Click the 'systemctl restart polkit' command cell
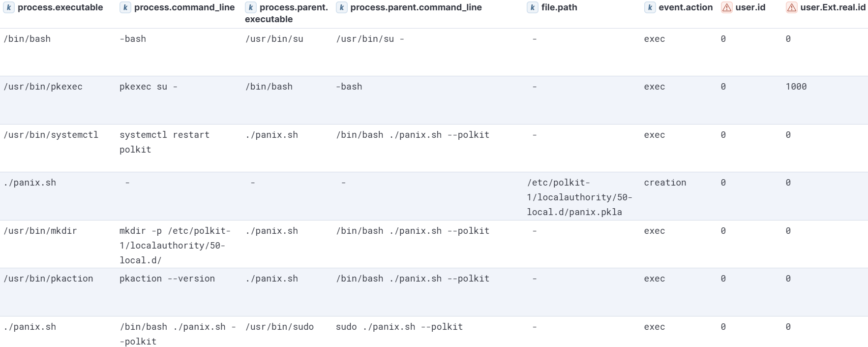The width and height of the screenshot is (868, 347). (x=164, y=142)
